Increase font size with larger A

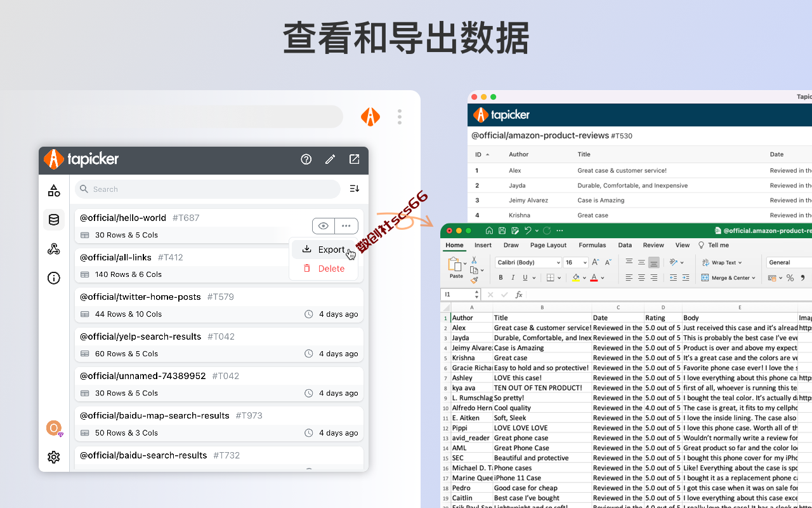click(596, 262)
